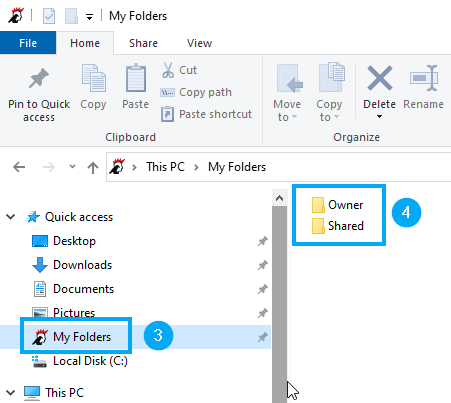
Task: Click the red X Delete icon
Action: click(380, 78)
